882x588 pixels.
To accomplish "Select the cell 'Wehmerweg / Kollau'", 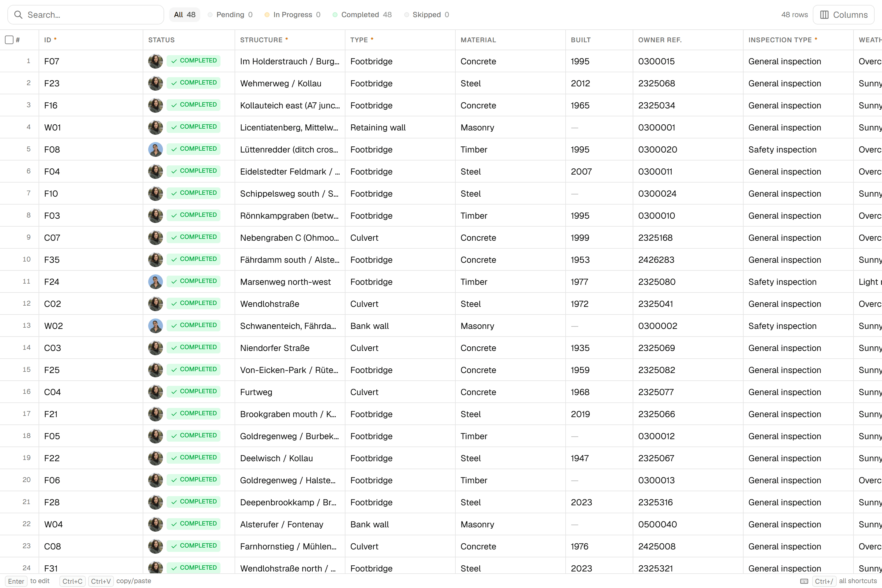I will click(290, 83).
